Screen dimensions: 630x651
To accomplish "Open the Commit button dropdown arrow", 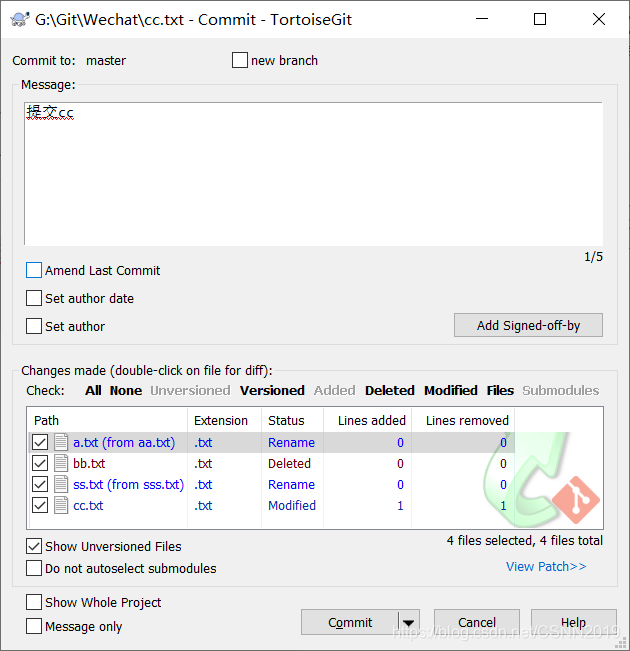I will tap(409, 622).
